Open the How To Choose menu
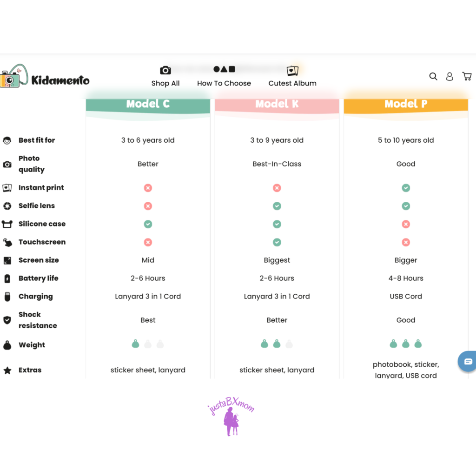The height and width of the screenshot is (476, 476). pos(224,77)
